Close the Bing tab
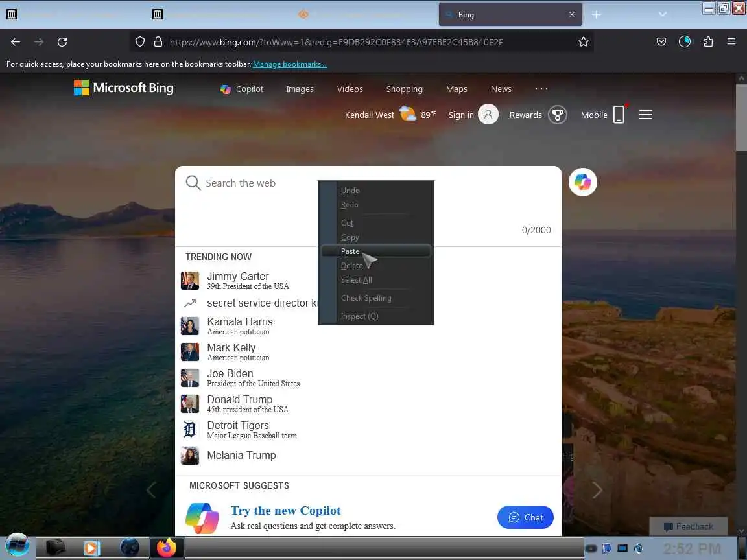The image size is (747, 560). point(572,14)
